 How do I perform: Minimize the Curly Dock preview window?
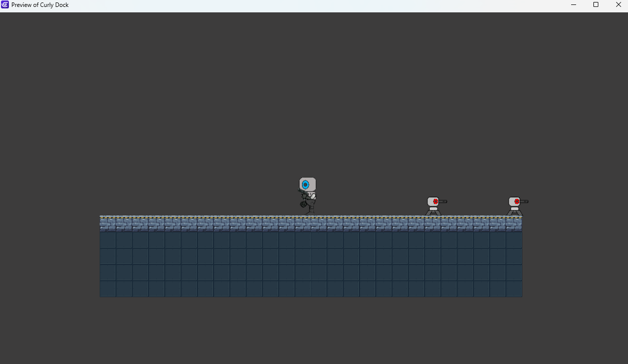point(574,5)
